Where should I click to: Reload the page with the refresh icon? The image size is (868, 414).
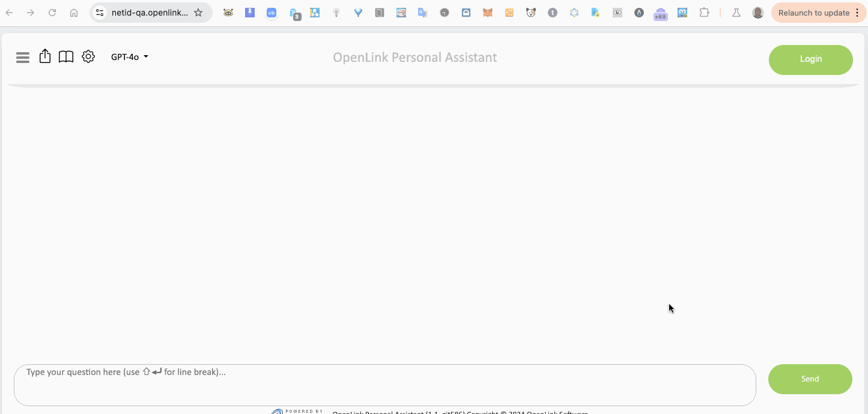point(52,13)
